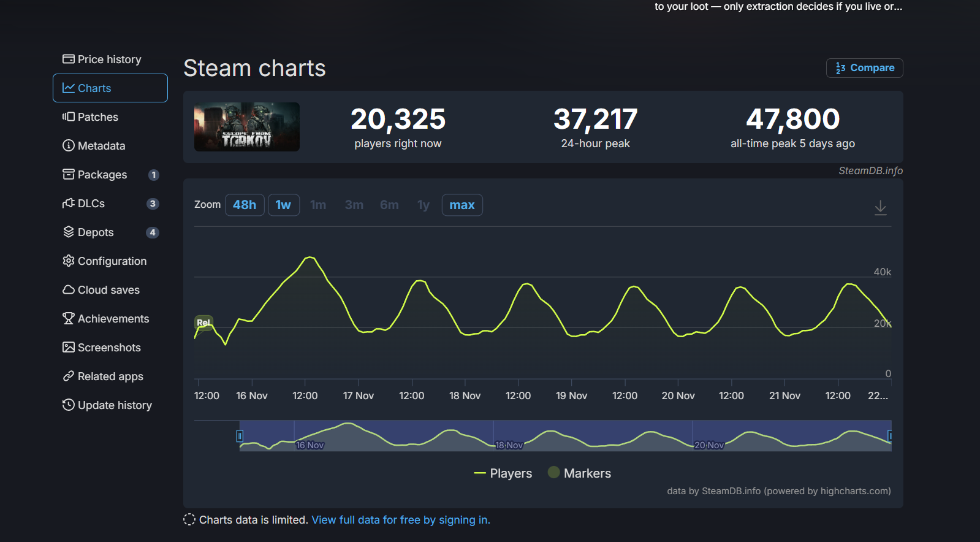Click the Related apps link icon

point(68,376)
